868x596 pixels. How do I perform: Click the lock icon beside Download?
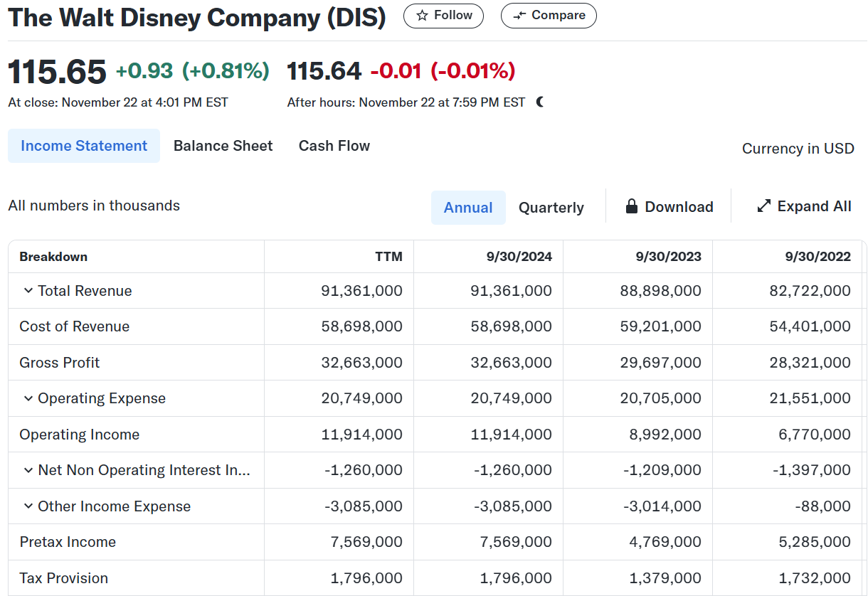point(631,207)
